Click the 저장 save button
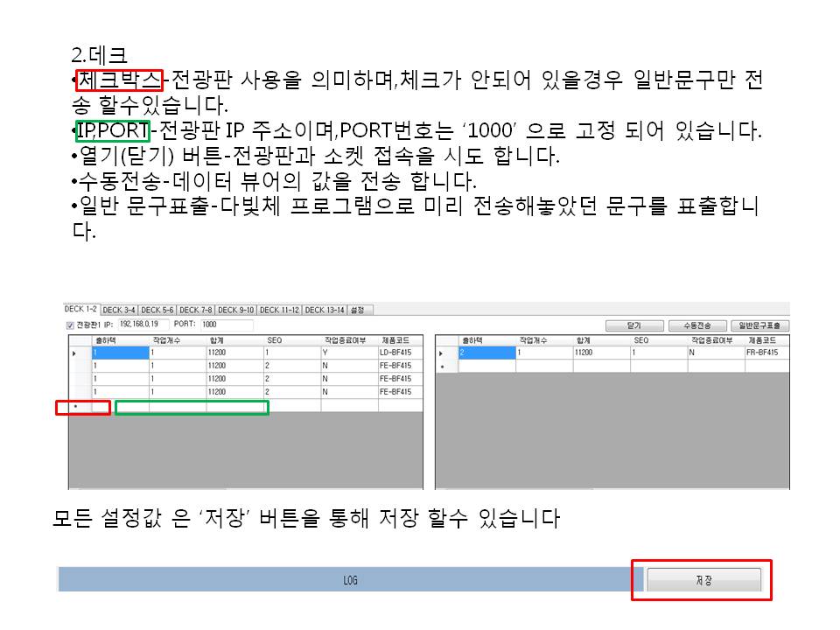Viewport: 840px width, 630px height. pos(703,580)
